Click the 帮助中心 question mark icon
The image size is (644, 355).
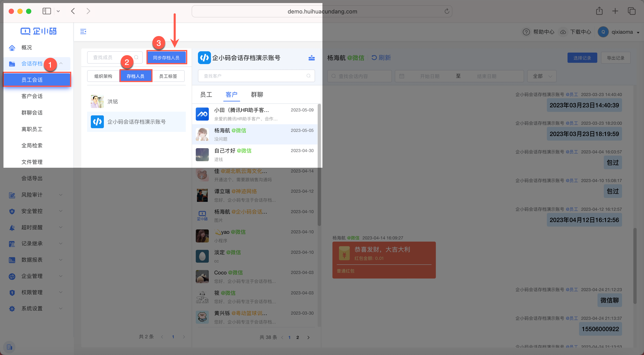[526, 32]
